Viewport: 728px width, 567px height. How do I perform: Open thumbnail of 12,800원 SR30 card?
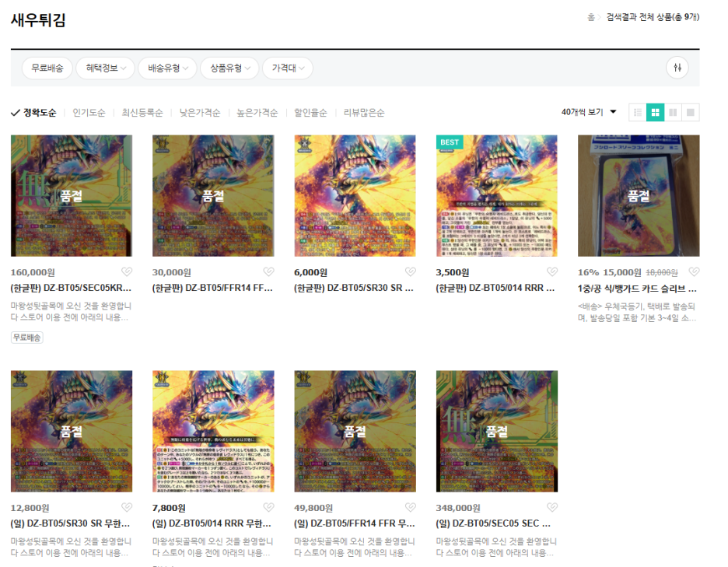[72, 431]
